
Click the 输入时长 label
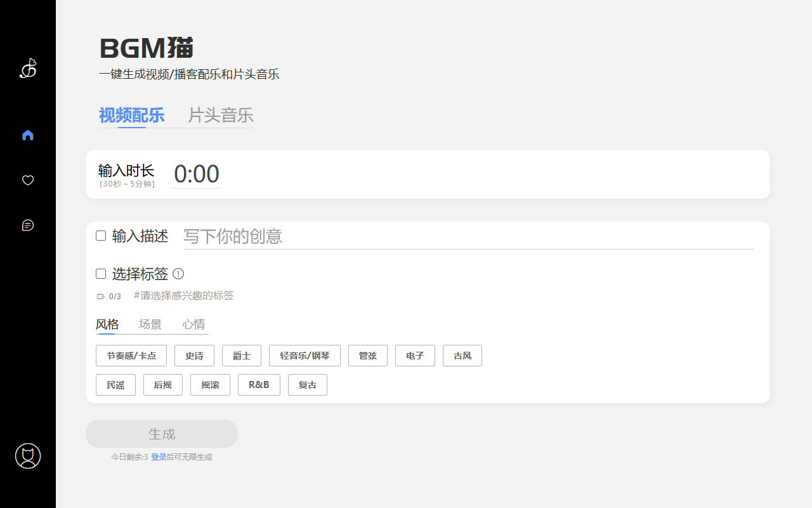point(126,170)
